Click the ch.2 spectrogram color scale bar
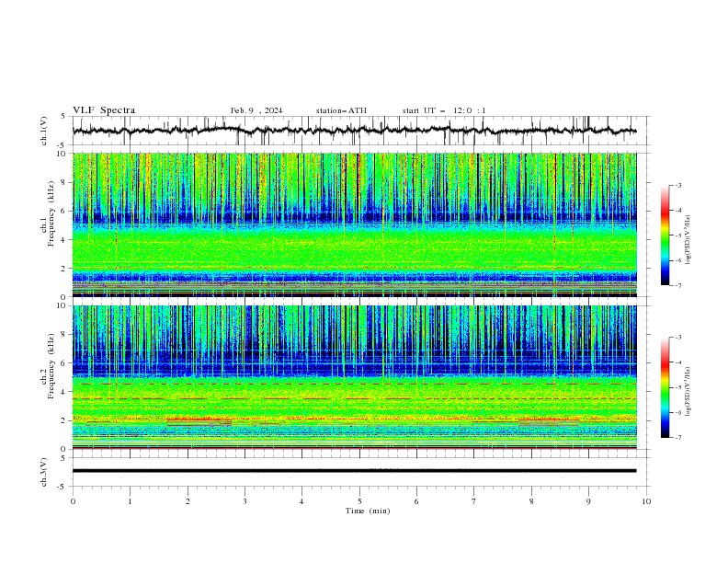728x563 pixels. 665,387
